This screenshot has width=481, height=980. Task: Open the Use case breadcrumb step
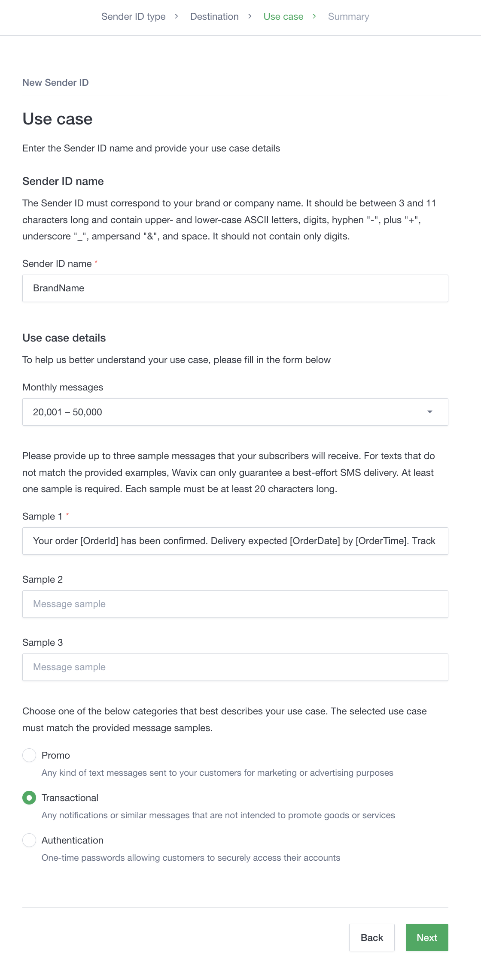283,17
